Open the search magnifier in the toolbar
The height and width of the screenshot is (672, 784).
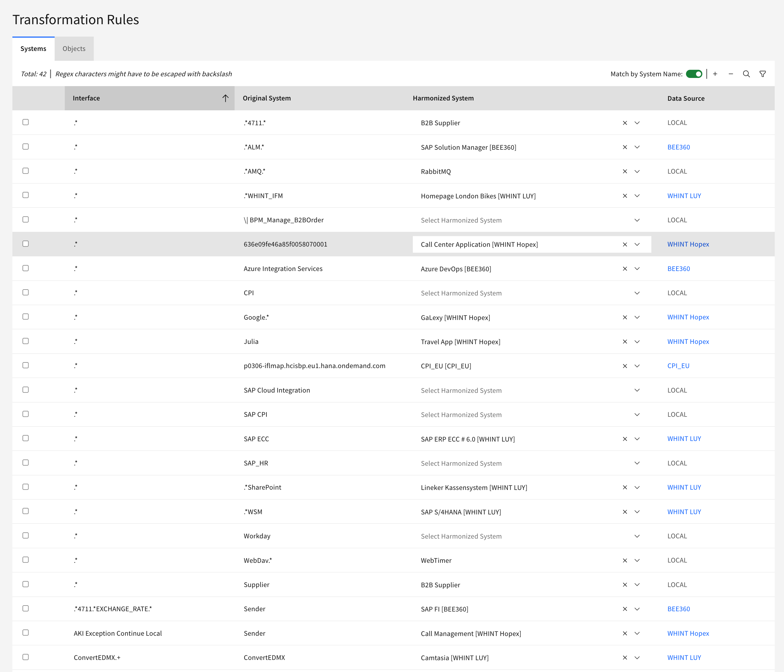(x=746, y=74)
